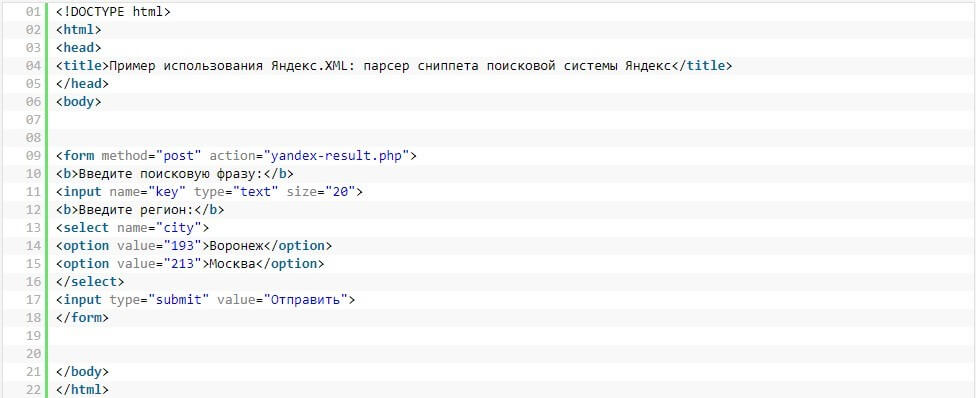Click the option text 'Москва'
Image resolution: width=976 pixels, height=398 pixels.
233,263
